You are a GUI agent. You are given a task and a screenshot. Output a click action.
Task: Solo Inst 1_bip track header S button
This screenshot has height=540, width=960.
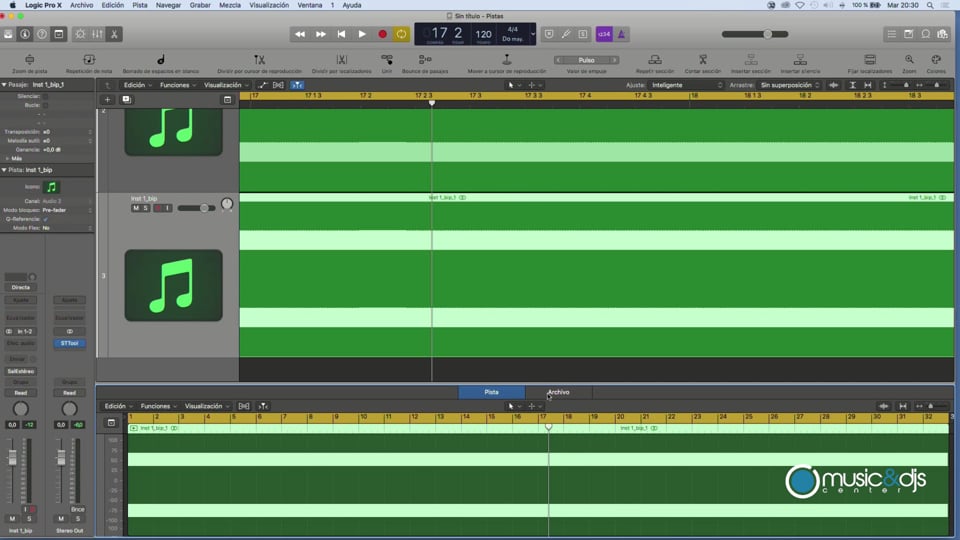pyautogui.click(x=145, y=208)
